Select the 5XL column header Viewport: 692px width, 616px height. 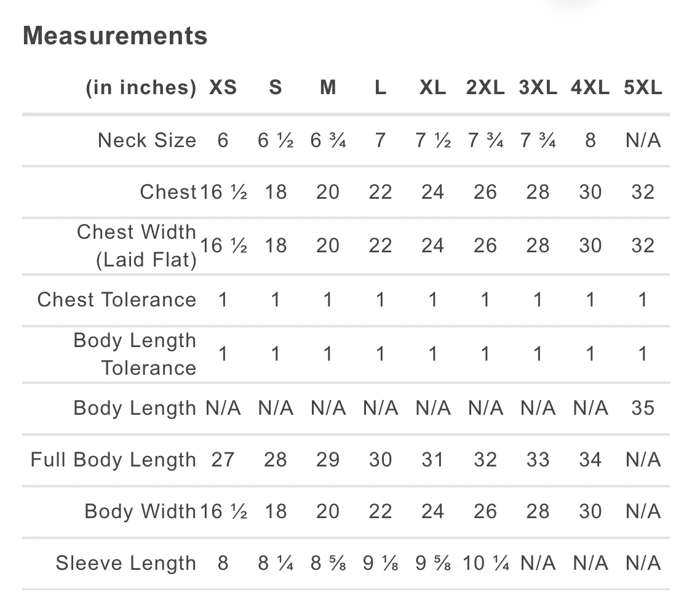tap(643, 87)
